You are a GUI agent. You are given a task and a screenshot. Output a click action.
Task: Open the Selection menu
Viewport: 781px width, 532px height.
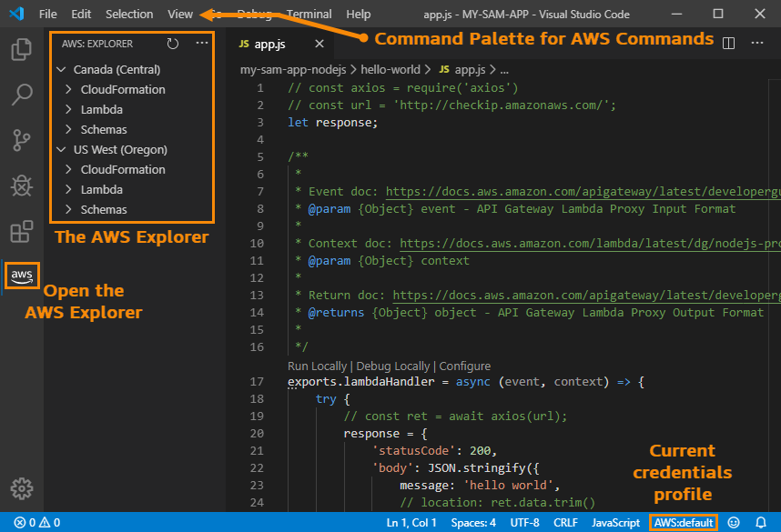pyautogui.click(x=129, y=14)
